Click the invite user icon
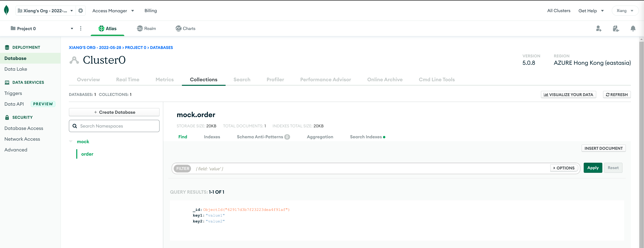 (x=599, y=29)
